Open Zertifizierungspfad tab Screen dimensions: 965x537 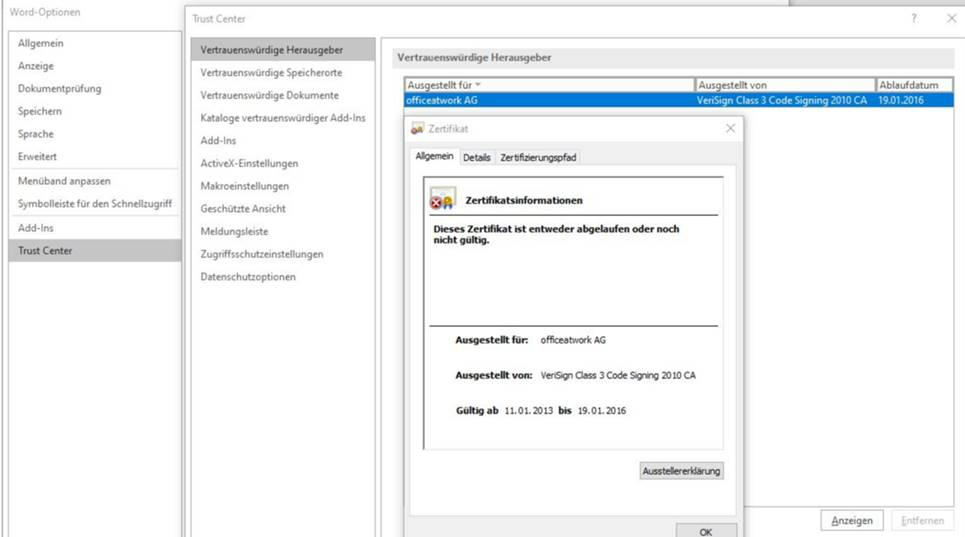point(538,157)
